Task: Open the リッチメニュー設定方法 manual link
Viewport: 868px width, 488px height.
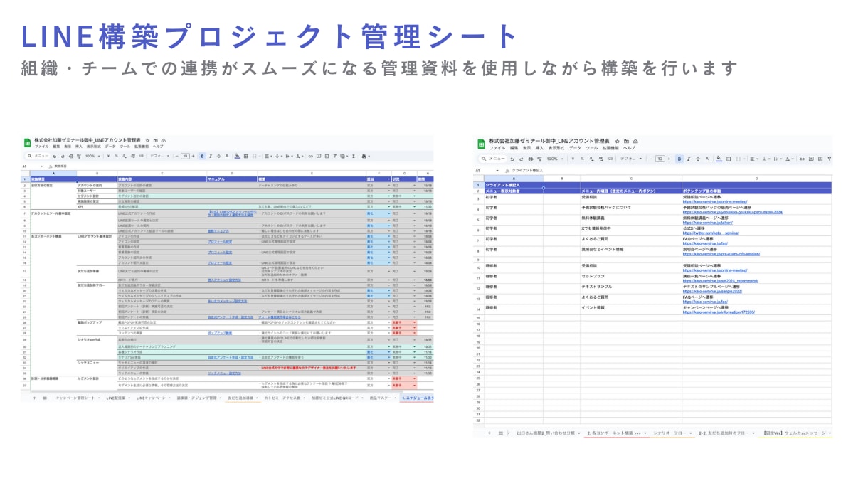Action: [x=225, y=372]
